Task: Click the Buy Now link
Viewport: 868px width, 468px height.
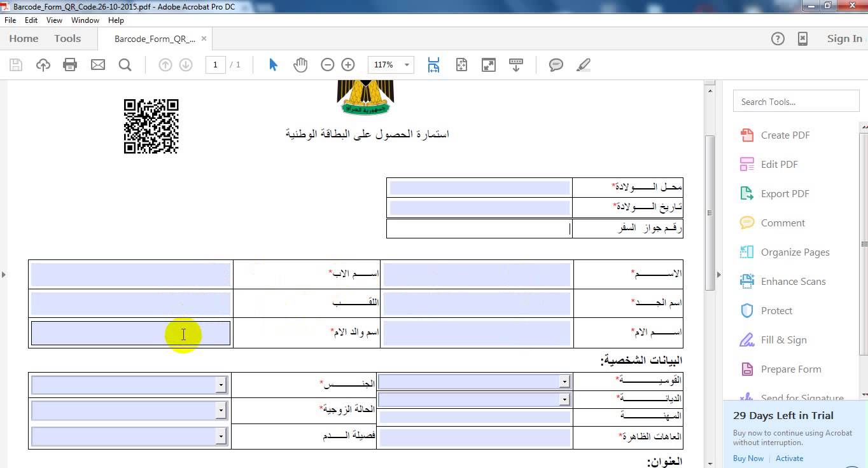Action: point(748,458)
